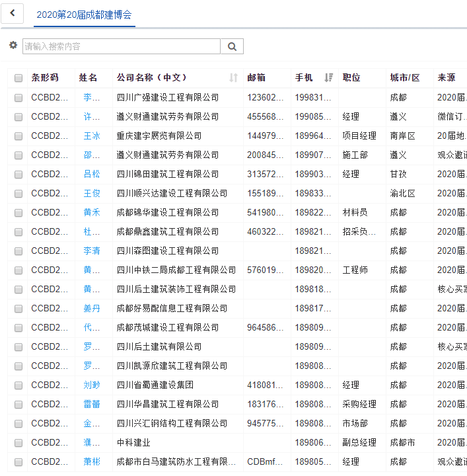Tick the checkbox for 四川顺兴达建设工程有限公司
467x476 pixels.
coord(18,193)
